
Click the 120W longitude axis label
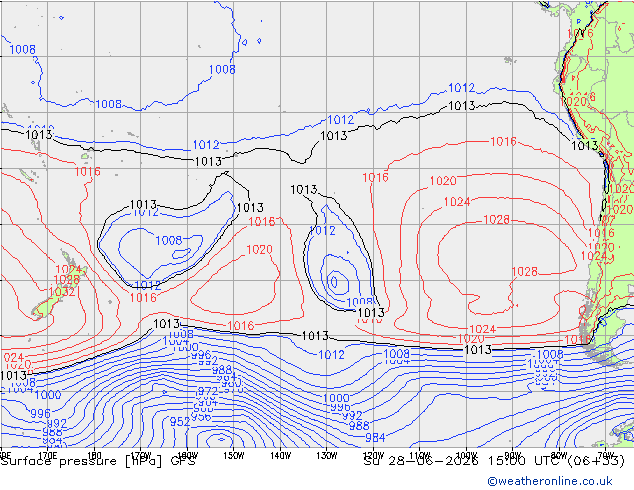[373, 455]
